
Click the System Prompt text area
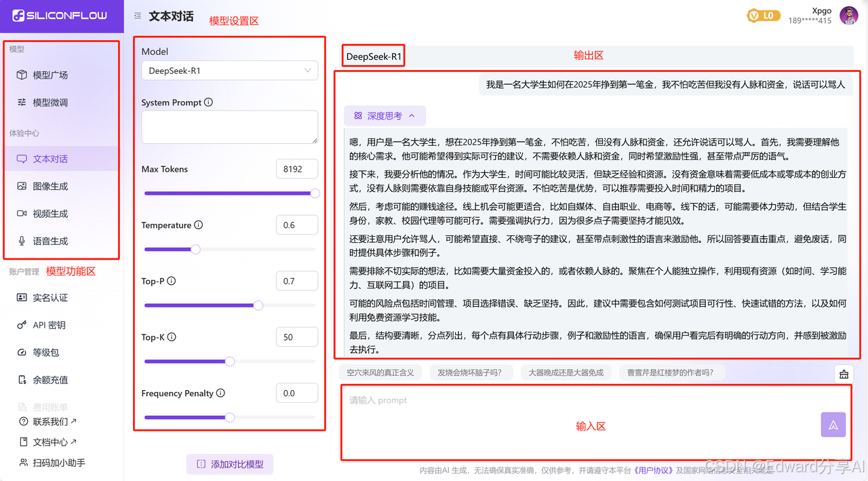229,127
